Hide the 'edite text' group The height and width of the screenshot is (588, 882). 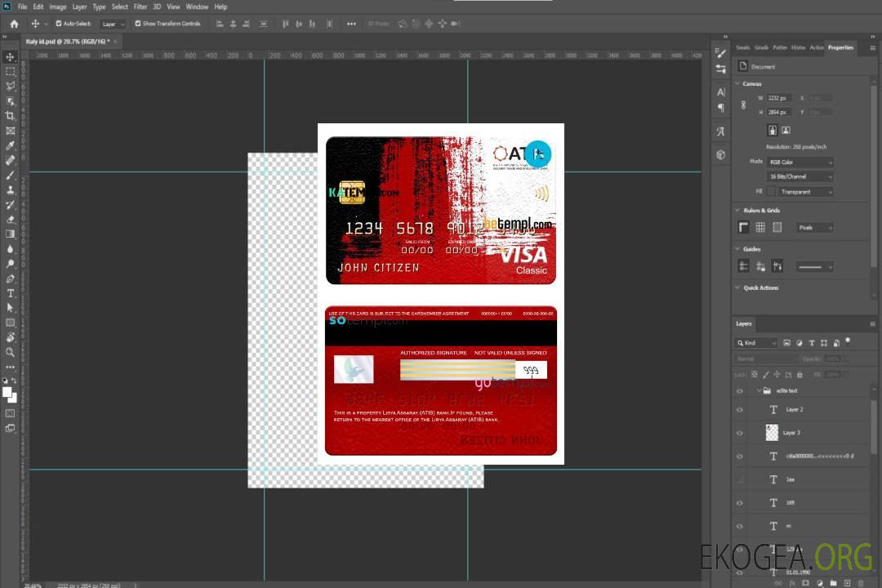click(x=740, y=391)
